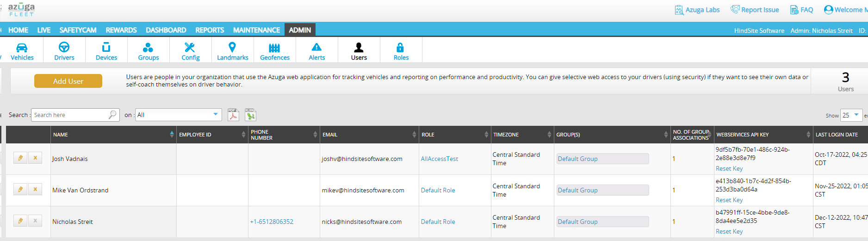Screen dimensions: 868x241
Task: Delete Mike Van Ordstrand user
Action: coord(35,190)
